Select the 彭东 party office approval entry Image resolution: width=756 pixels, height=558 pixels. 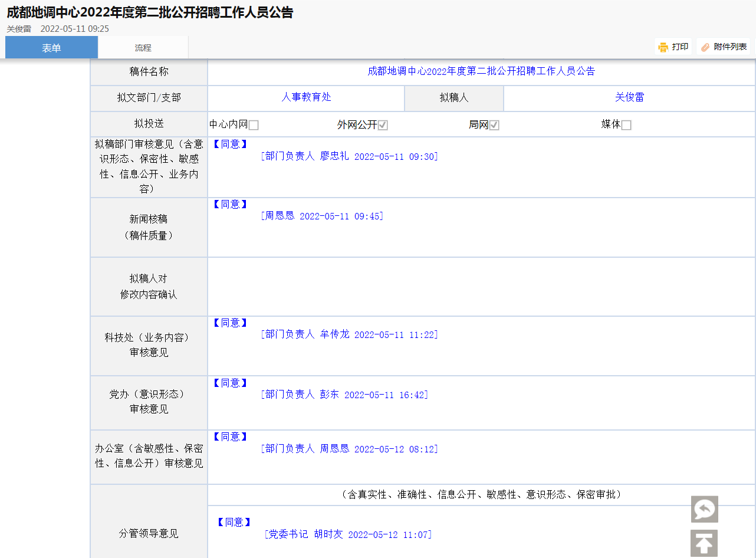click(x=344, y=395)
